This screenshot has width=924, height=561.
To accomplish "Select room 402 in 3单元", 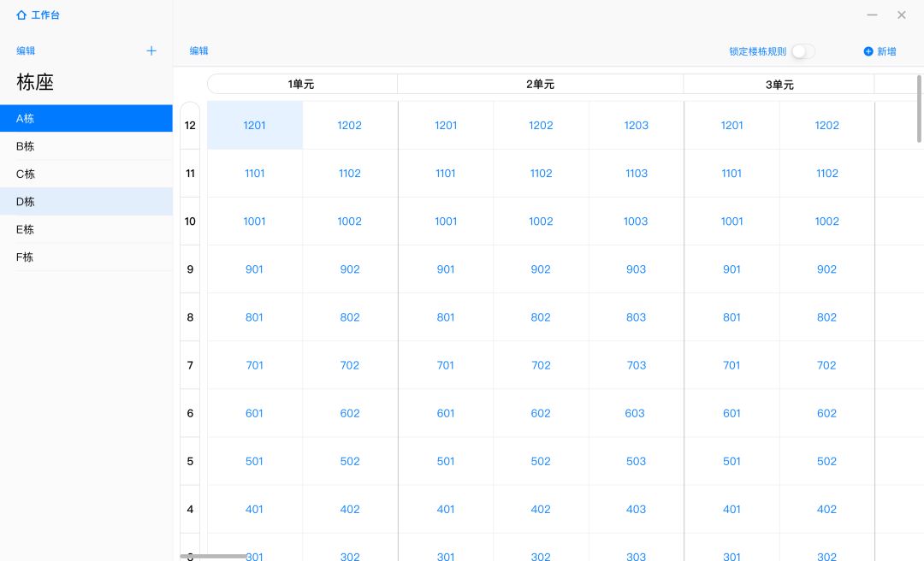I will coord(826,509).
